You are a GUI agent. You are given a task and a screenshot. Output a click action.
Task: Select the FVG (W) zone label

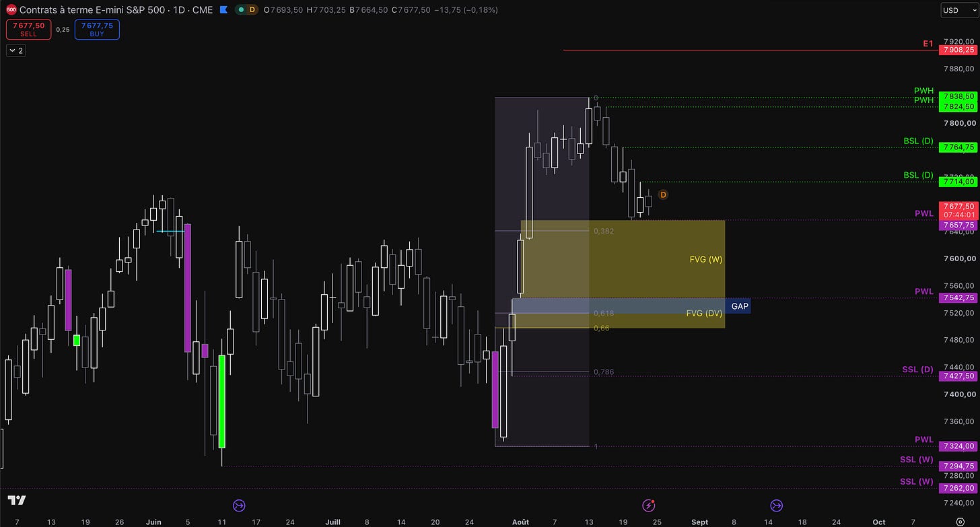coord(706,259)
